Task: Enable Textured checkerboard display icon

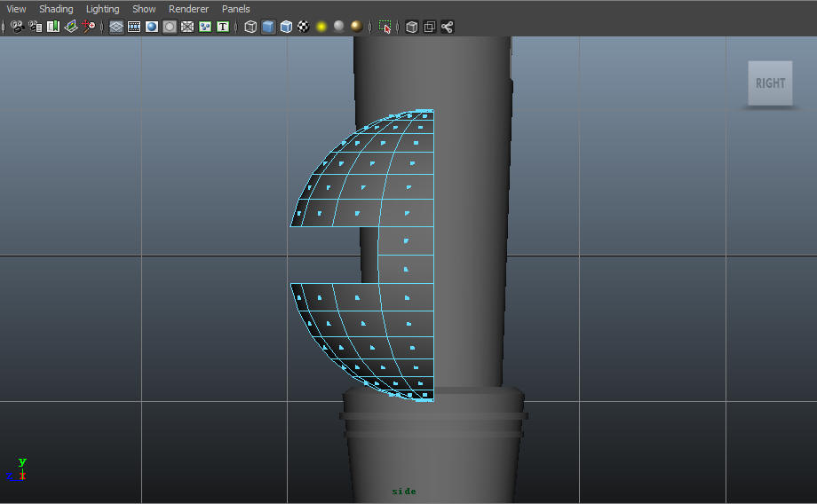Action: pos(303,27)
